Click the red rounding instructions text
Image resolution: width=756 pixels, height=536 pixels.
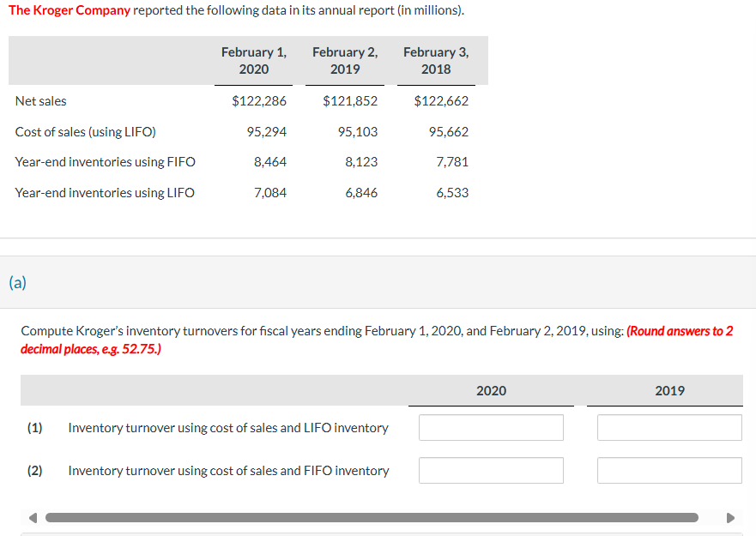click(680, 330)
